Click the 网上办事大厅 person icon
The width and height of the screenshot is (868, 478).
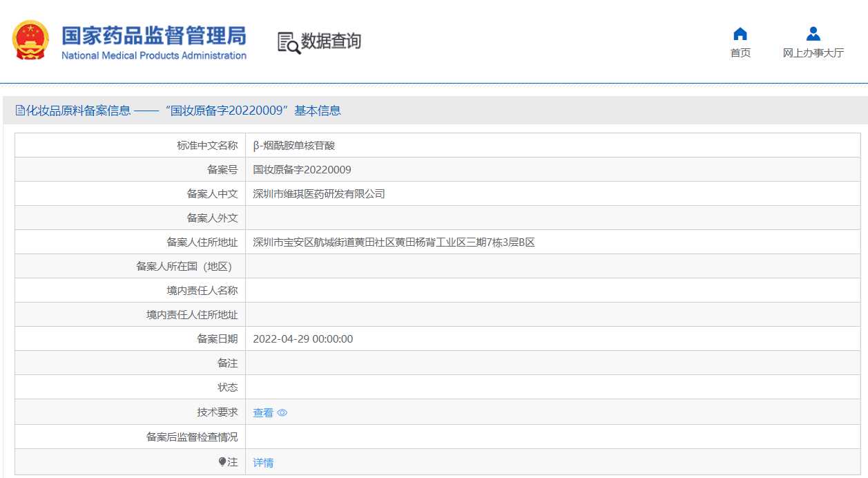[813, 34]
